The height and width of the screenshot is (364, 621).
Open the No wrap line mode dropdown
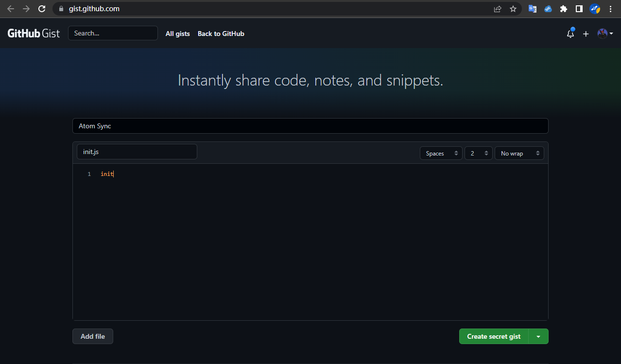(519, 153)
